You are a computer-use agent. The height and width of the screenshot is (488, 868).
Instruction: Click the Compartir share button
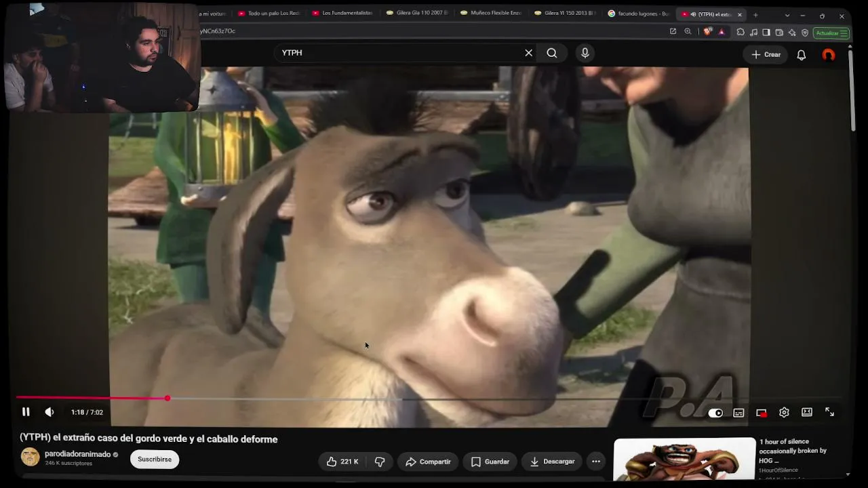428,462
